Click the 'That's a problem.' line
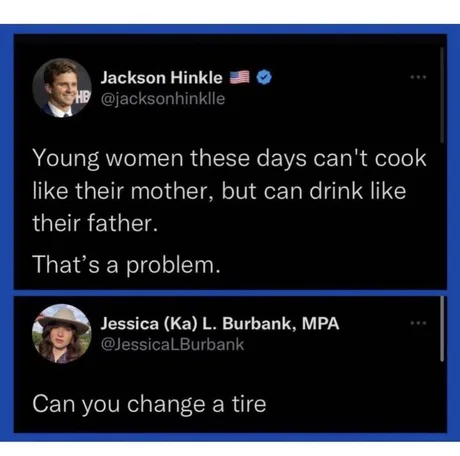Viewport: 460px width, 456px height. click(x=127, y=264)
